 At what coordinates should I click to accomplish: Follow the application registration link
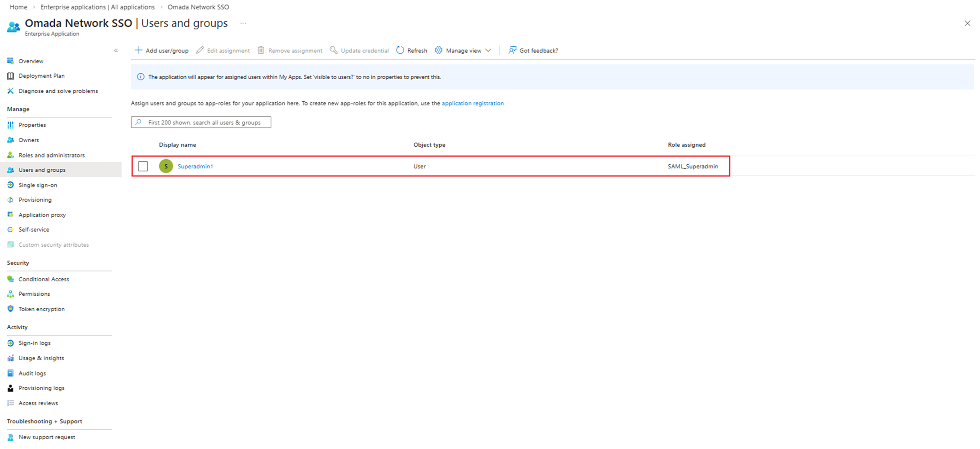(472, 103)
